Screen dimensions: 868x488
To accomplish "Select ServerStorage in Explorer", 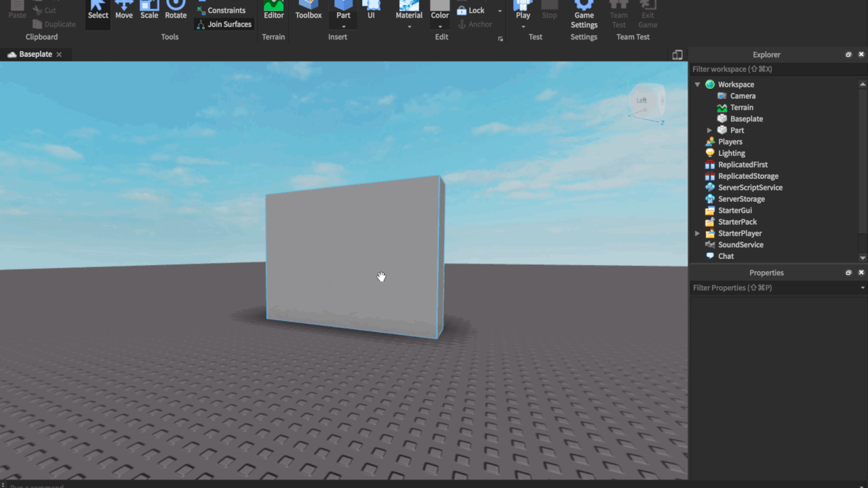I will pyautogui.click(x=741, y=199).
